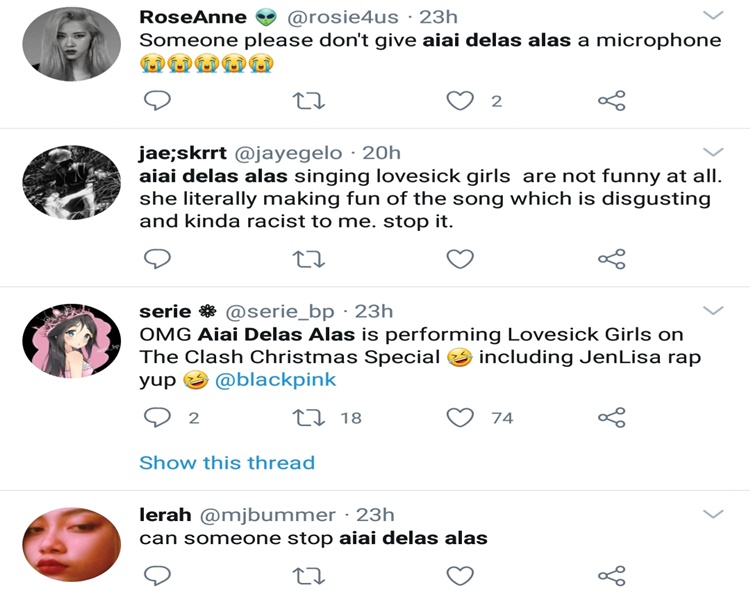The height and width of the screenshot is (600, 750).
Task: Reply to RoseAnne's tweet
Action: (158, 100)
